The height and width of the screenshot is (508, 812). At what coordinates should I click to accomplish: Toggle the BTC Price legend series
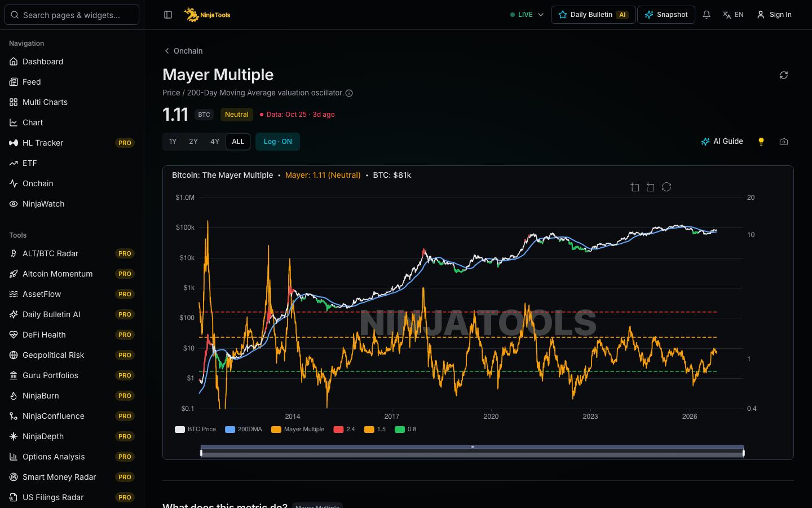[196, 430]
